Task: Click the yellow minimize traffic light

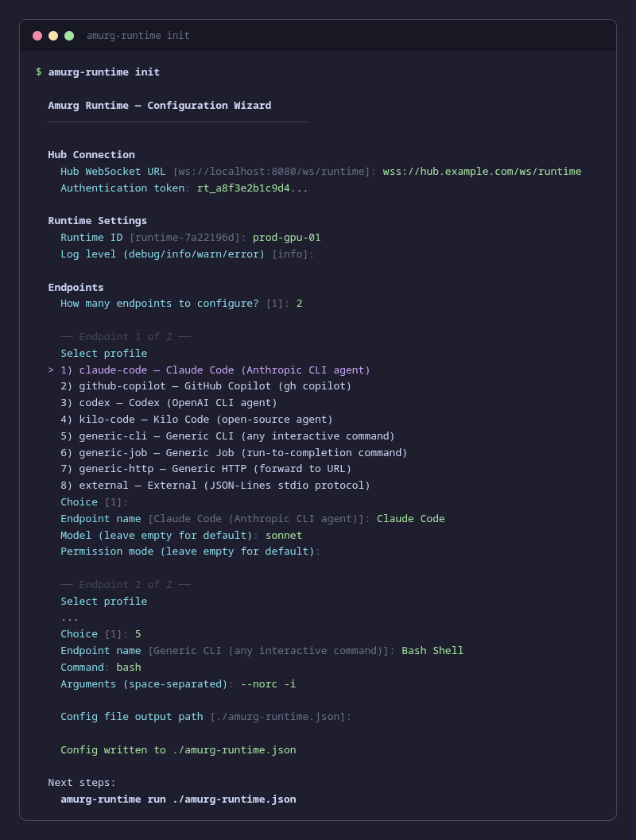Action: coord(52,35)
